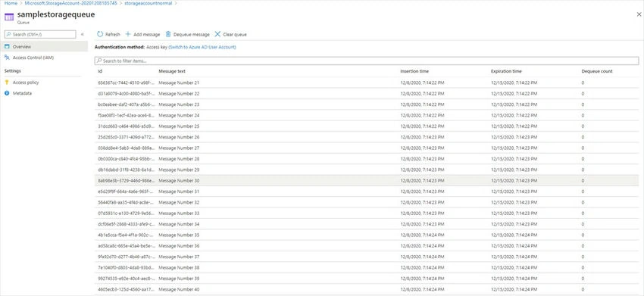
Task: Click the queue icon beside samplestoragequeue title
Action: pyautogui.click(x=9, y=17)
